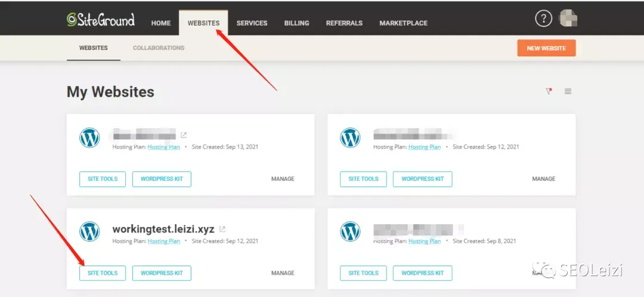Click "Site Created: Sep 8, 2021" text
The image size is (644, 297).
click(x=484, y=241)
